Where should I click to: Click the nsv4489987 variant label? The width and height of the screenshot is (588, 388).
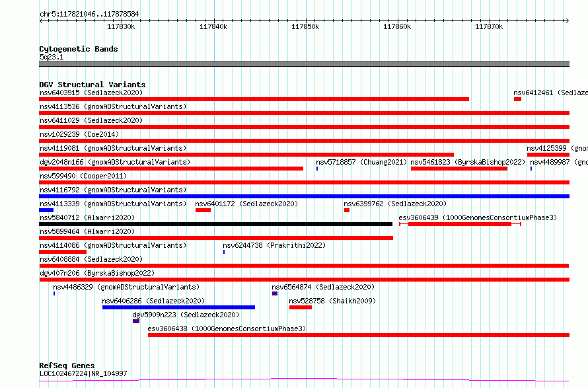point(559,162)
